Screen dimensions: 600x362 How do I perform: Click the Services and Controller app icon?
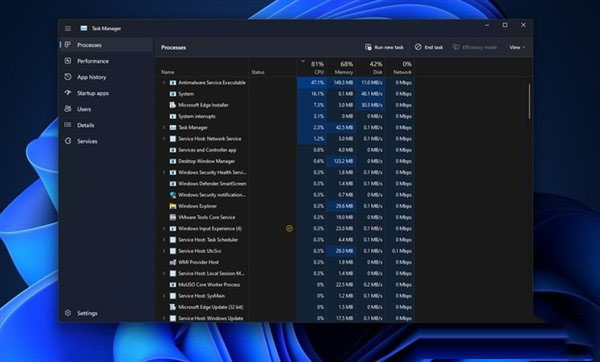173,150
